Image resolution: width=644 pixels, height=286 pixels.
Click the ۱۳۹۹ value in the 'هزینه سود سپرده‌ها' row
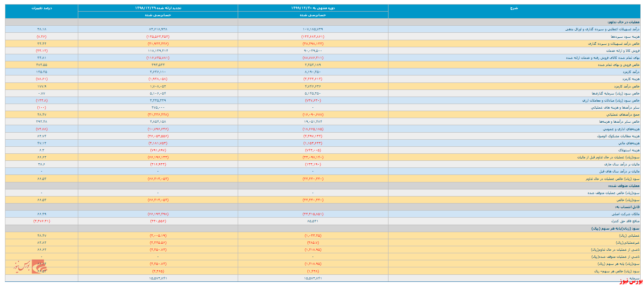click(x=313, y=36)
